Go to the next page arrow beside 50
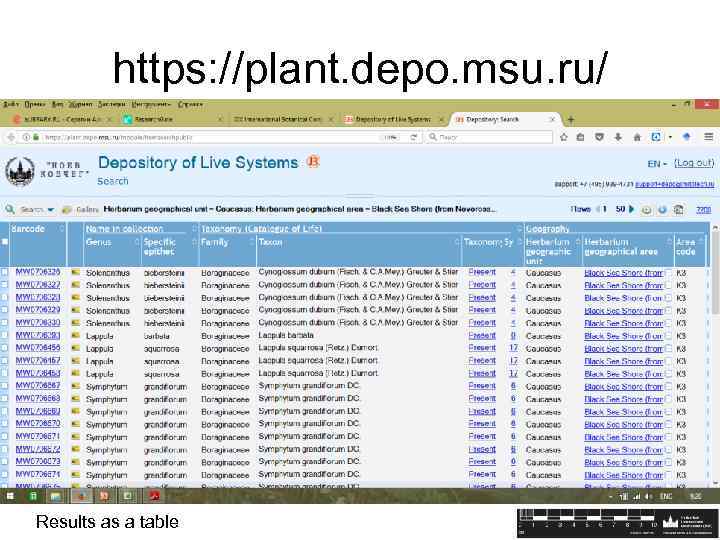The height and width of the screenshot is (540, 720). click(631, 209)
